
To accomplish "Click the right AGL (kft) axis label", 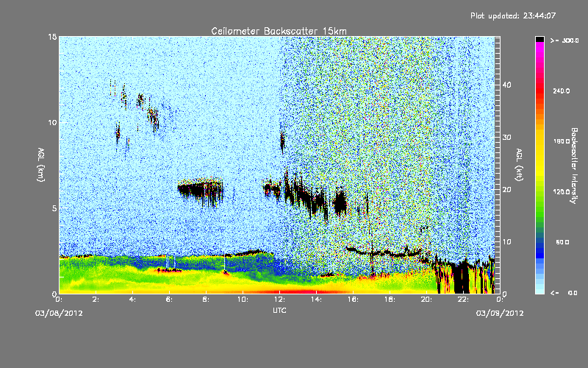I will click(519, 165).
